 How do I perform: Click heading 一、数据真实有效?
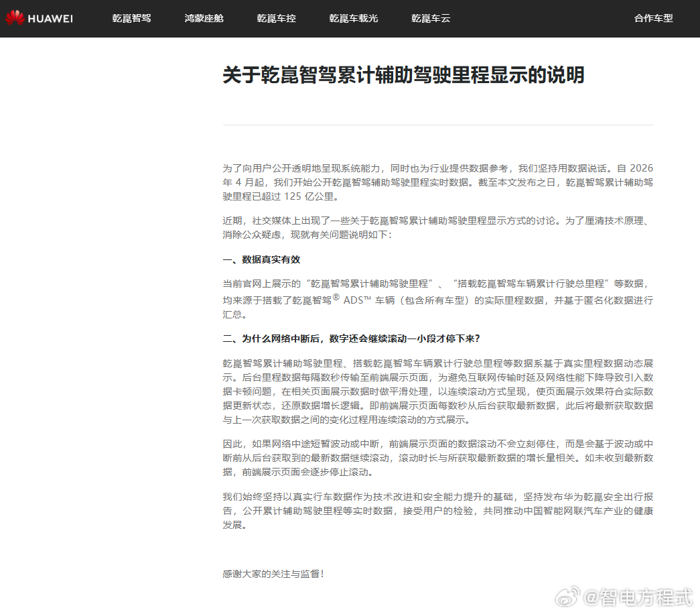(262, 259)
